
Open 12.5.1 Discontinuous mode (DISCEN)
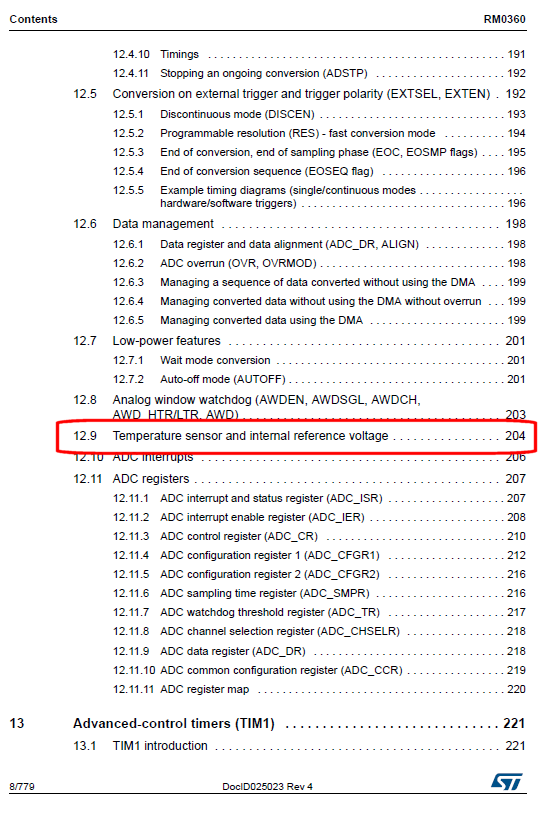[319, 114]
